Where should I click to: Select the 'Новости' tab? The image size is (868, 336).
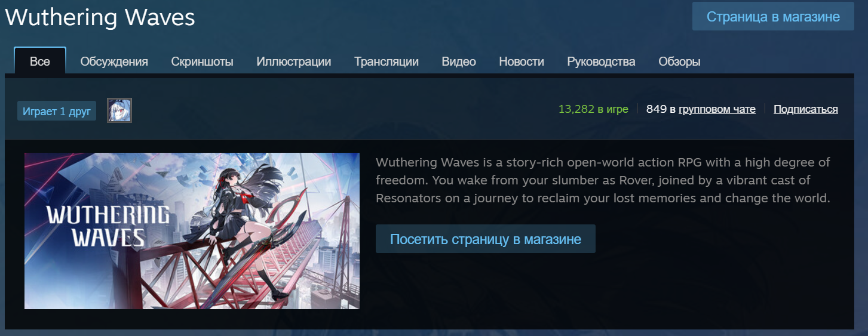point(522,61)
